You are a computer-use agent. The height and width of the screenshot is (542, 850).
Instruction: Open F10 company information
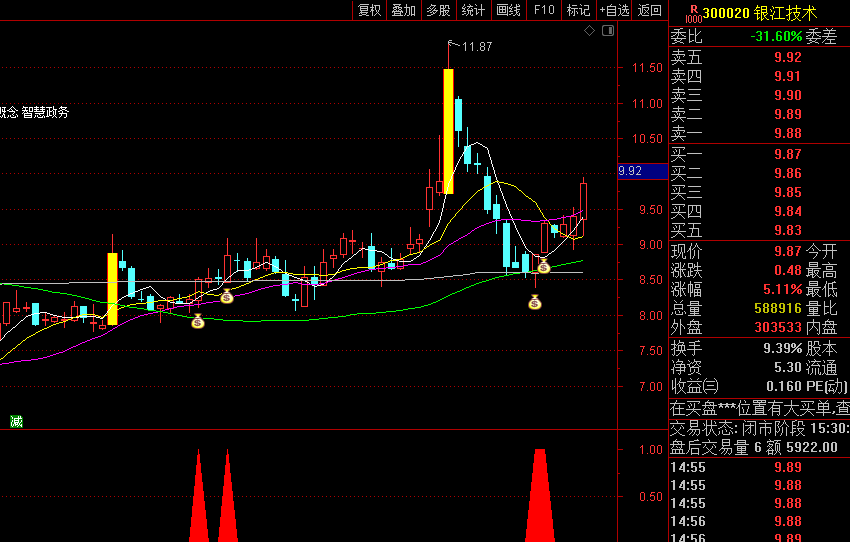click(x=544, y=10)
